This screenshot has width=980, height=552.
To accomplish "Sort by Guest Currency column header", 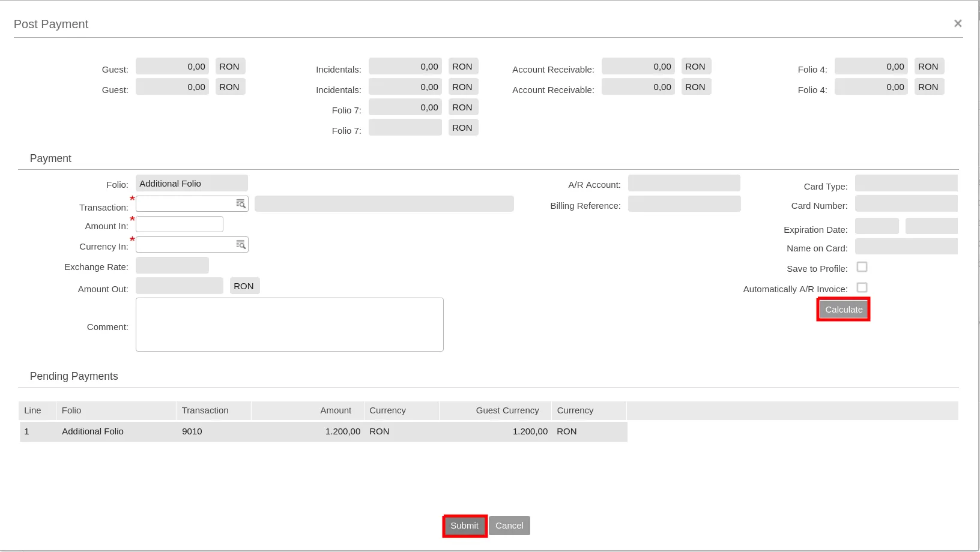I will (x=495, y=410).
